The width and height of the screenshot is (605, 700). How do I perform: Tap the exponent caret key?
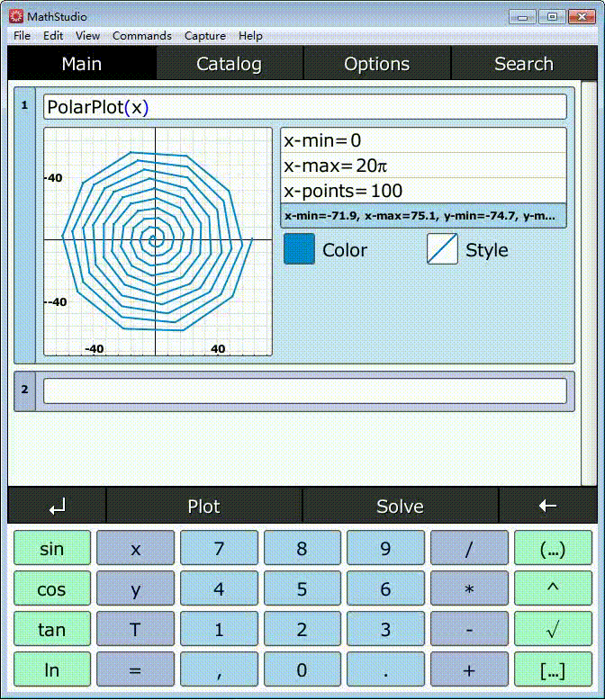coord(553,588)
